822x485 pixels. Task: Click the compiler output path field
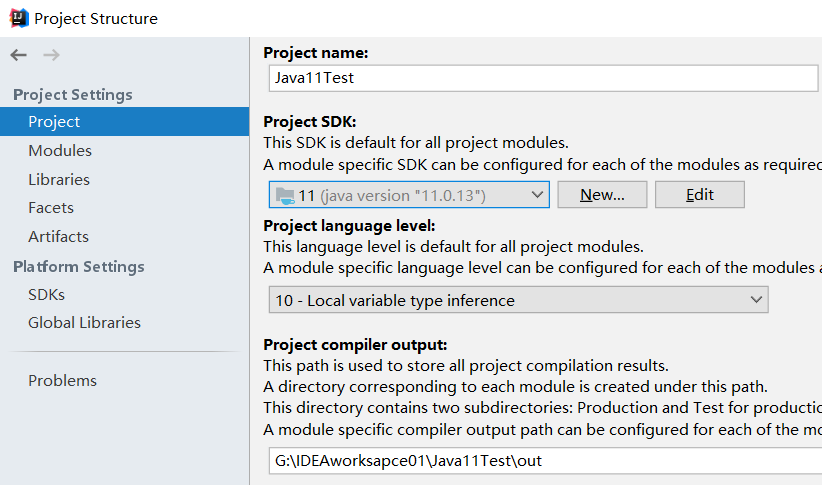coord(545,461)
